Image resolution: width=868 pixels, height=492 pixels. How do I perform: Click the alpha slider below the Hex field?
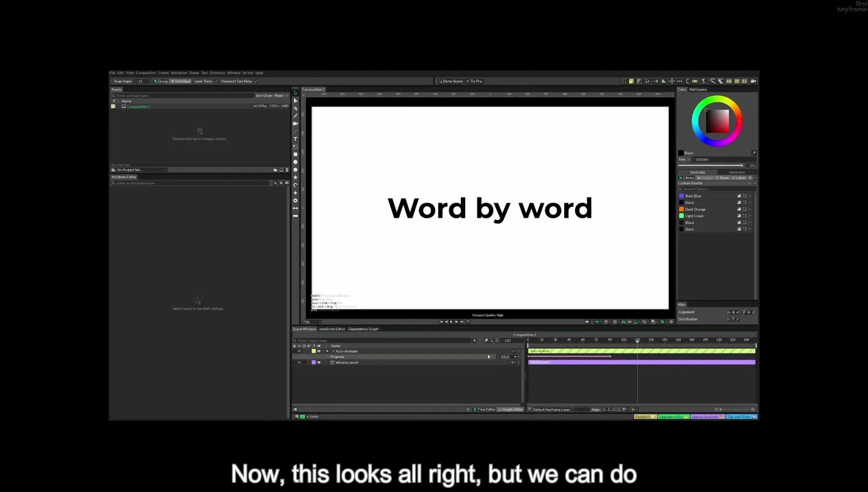click(711, 166)
